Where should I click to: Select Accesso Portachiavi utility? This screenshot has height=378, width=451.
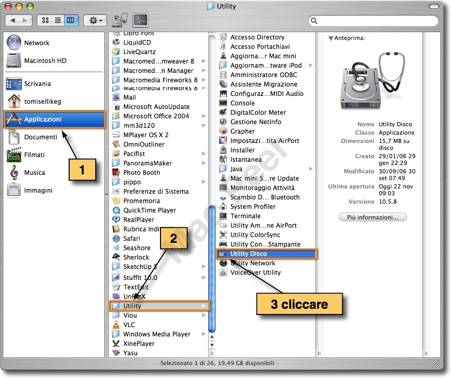[260, 47]
